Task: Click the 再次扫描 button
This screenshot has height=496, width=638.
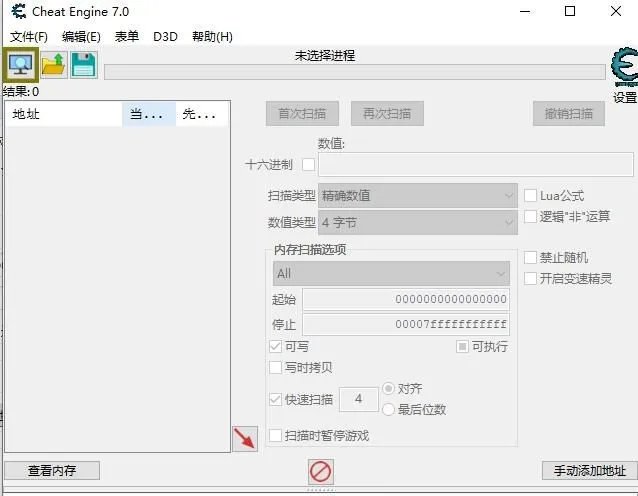Action: pos(387,114)
